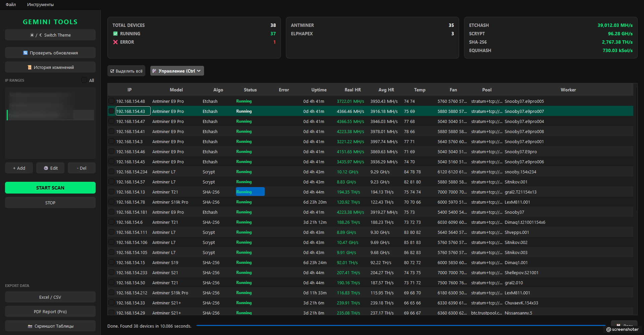Click the scan progress bar

pyautogui.click(x=401, y=325)
